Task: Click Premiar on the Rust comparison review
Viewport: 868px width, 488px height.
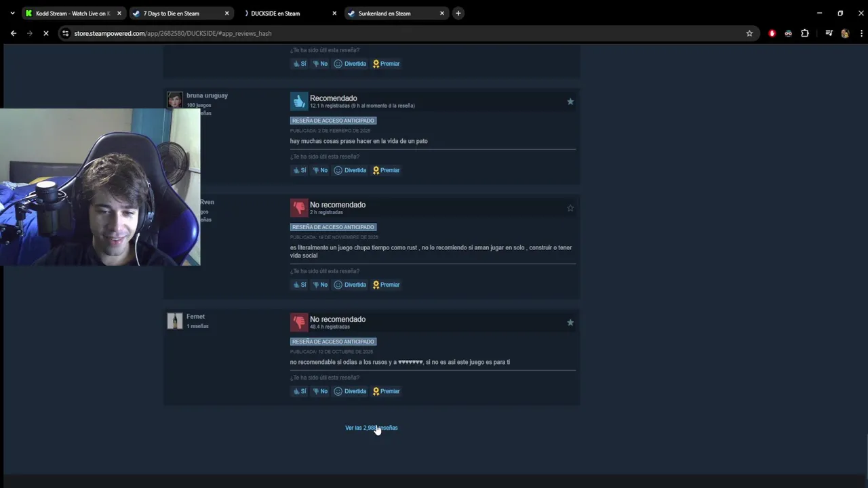Action: 386,285
